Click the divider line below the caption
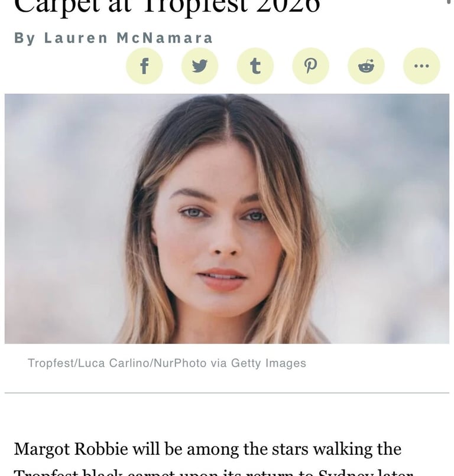The image size is (454, 476). tap(226, 393)
